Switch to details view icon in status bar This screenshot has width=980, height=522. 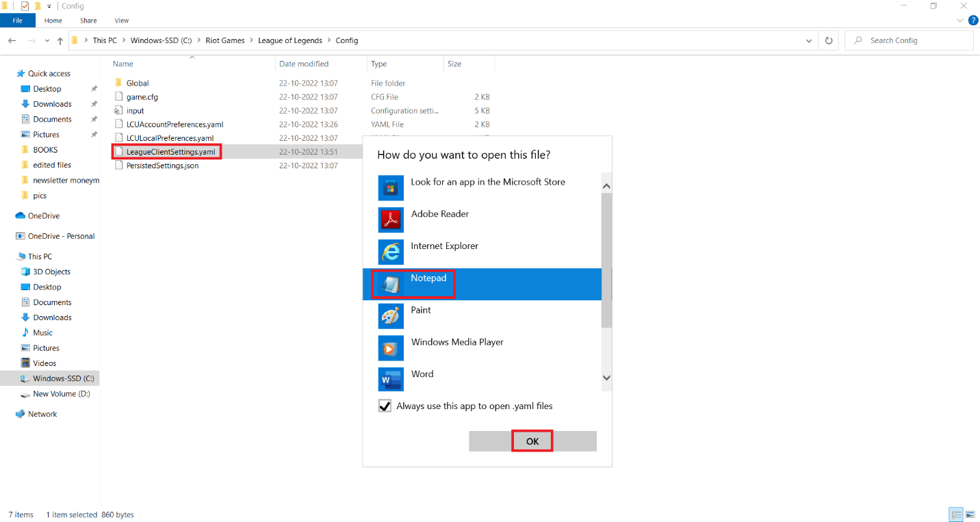coord(956,514)
